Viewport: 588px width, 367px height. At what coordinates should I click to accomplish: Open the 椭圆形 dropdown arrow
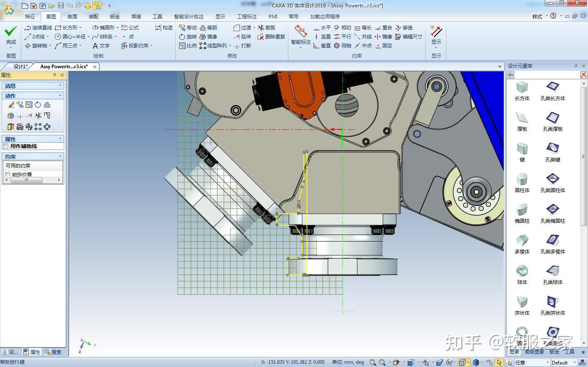[x=117, y=28]
